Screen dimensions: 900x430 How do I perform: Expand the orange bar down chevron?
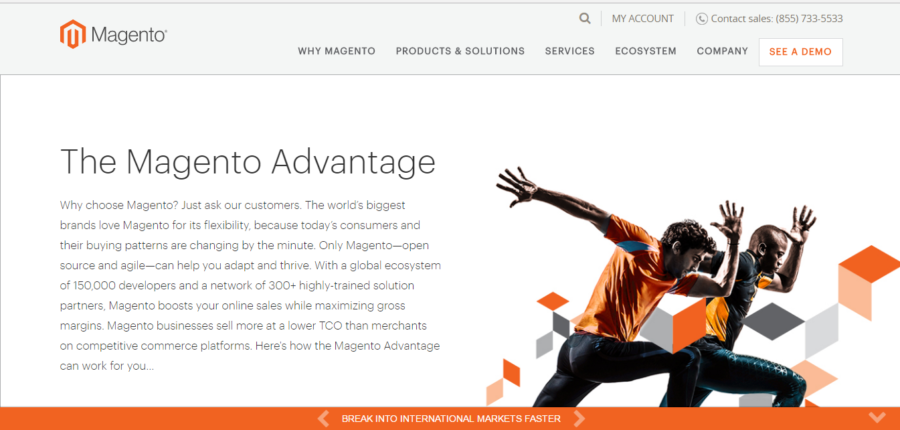pos(877,417)
